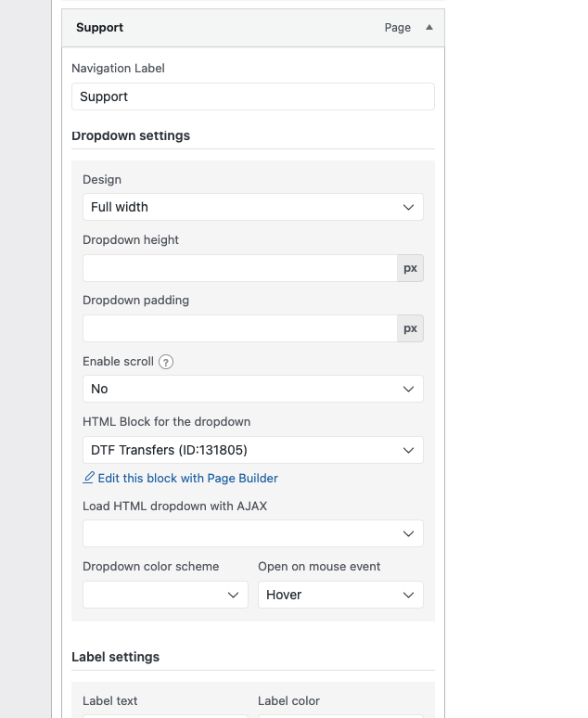Click the Page type label in header
The height and width of the screenshot is (718, 588).
398,28
